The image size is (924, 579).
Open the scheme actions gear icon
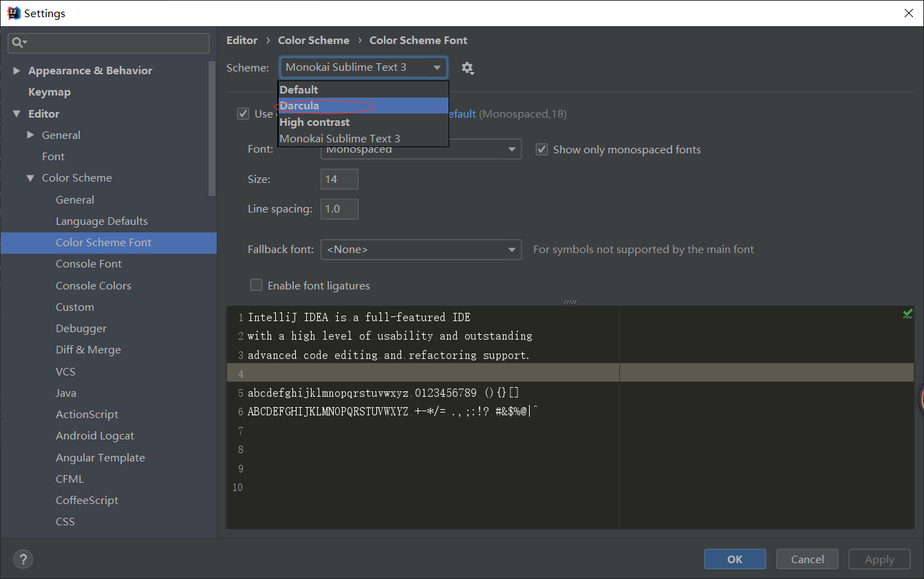[x=468, y=67]
